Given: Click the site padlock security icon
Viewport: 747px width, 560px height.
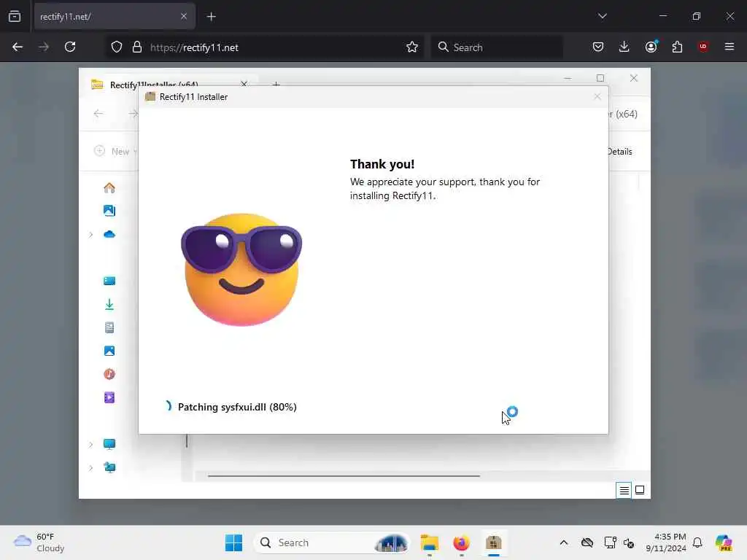Looking at the screenshot, I should (x=137, y=47).
